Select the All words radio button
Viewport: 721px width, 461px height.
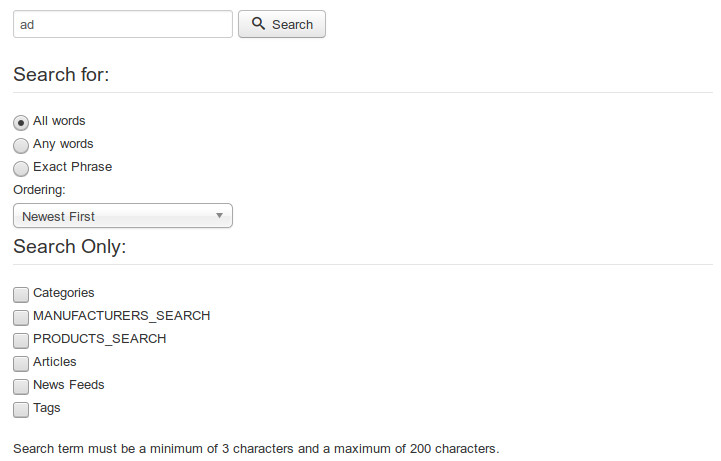pos(21,123)
